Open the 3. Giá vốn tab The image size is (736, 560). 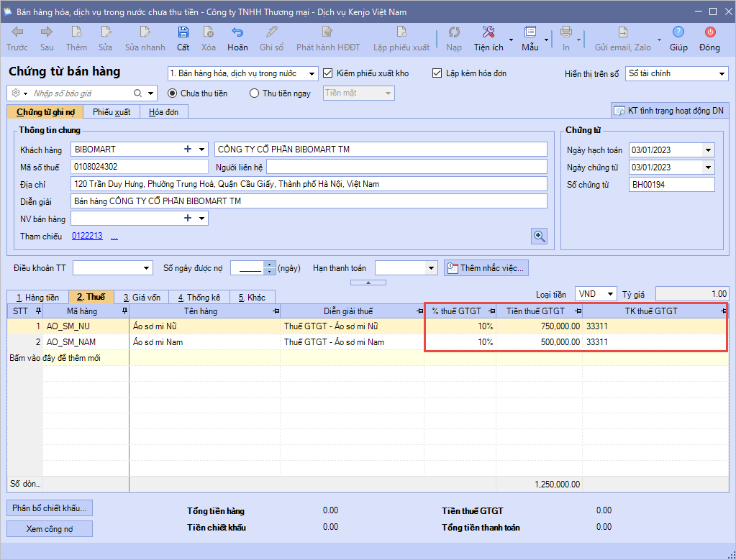tap(142, 297)
